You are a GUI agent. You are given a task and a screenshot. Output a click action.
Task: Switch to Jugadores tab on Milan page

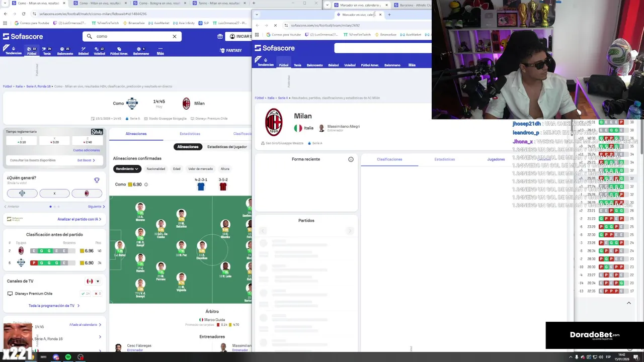coord(496,159)
